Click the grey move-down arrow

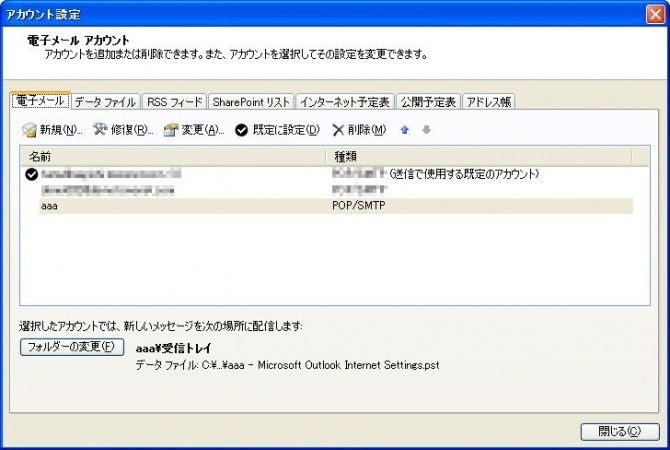click(426, 130)
